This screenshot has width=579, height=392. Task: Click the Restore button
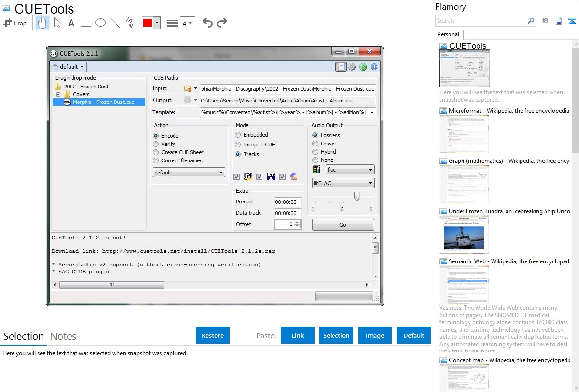coord(213,335)
